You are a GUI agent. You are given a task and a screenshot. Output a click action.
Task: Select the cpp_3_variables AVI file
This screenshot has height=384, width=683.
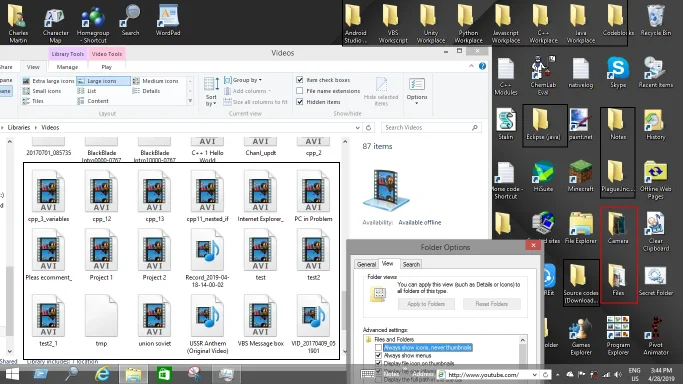click(48, 196)
